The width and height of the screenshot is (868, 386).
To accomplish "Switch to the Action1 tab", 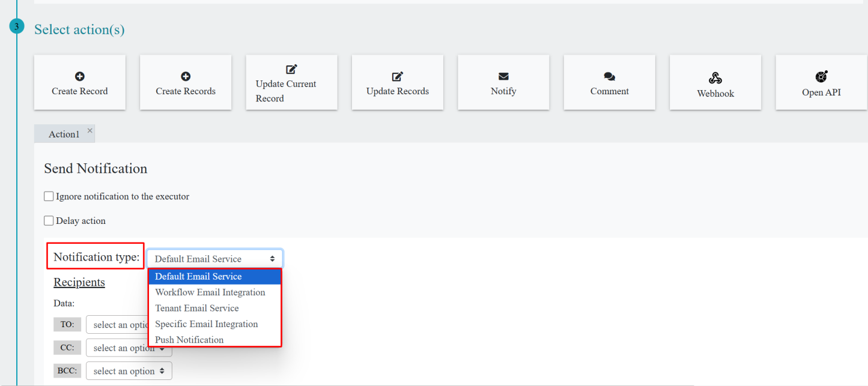I will coord(64,134).
